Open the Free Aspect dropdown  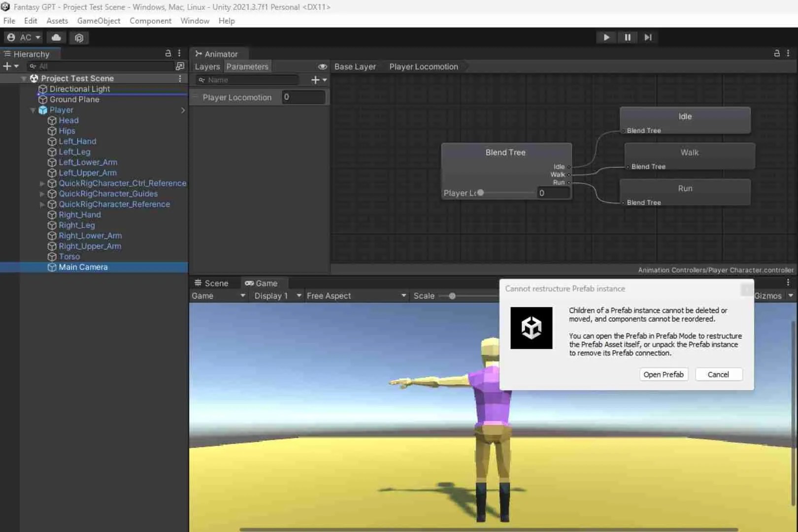tap(356, 296)
